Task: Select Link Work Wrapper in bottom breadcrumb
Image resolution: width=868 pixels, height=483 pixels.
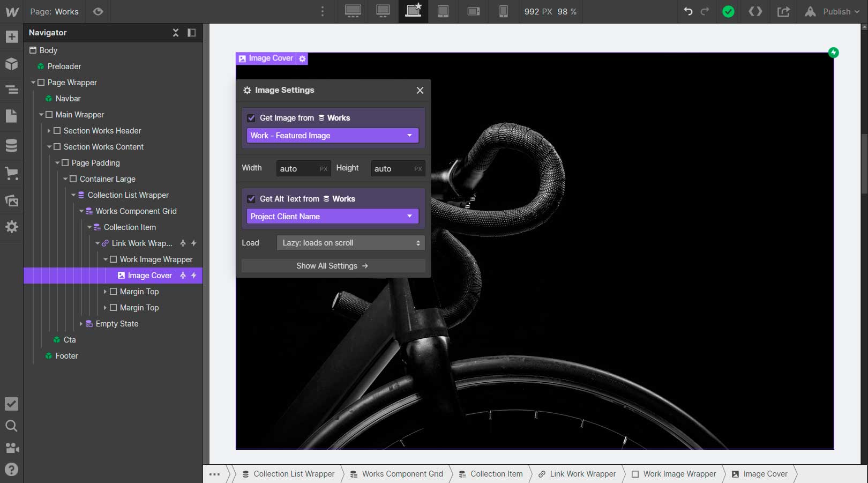Action: (583, 474)
